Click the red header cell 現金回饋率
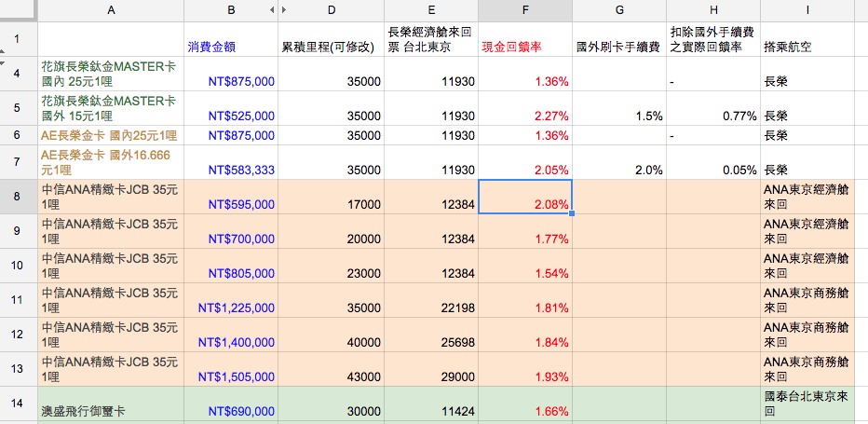 point(525,39)
